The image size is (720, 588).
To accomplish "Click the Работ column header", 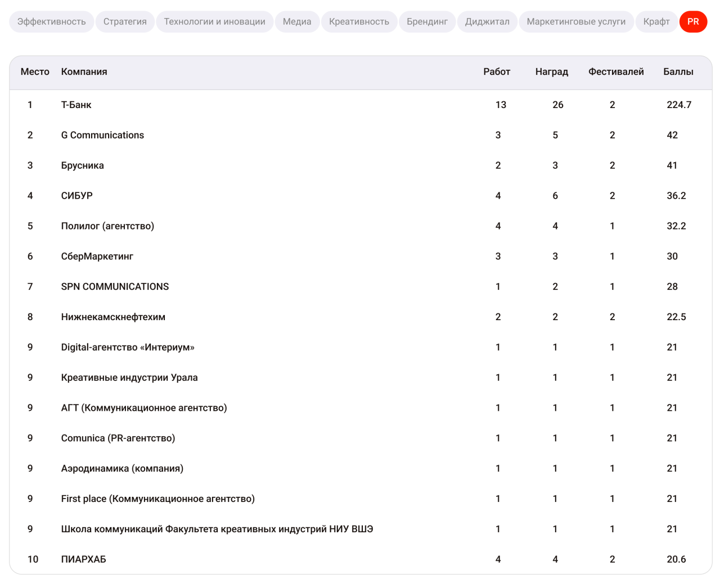I will pos(497,72).
